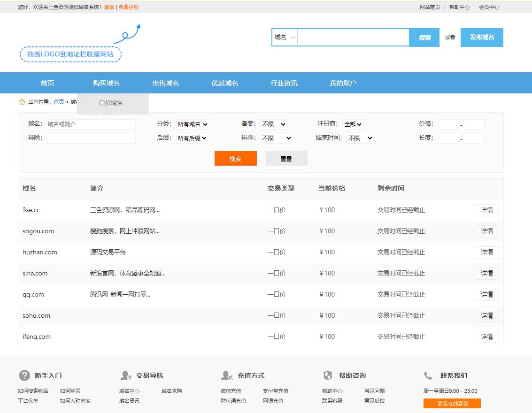Open the 所有域名 category dropdown
532x413 pixels.
[192, 124]
